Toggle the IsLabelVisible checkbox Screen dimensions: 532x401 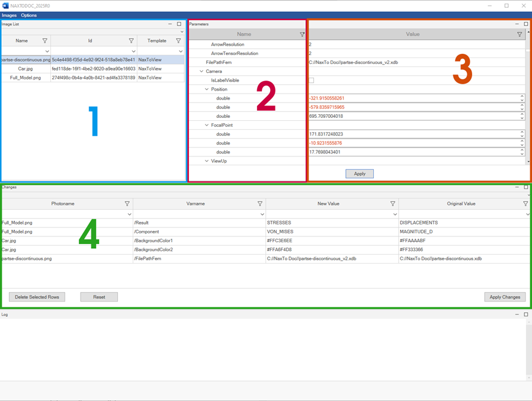(312, 80)
